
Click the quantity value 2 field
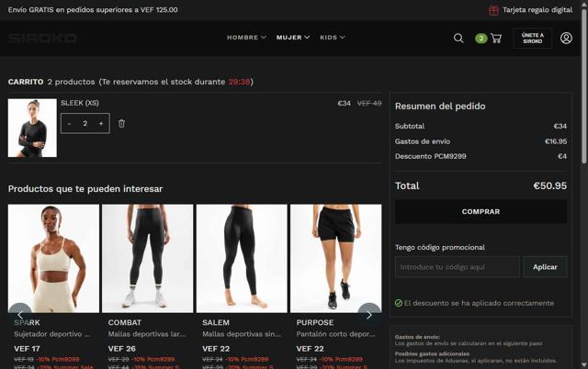pos(85,123)
